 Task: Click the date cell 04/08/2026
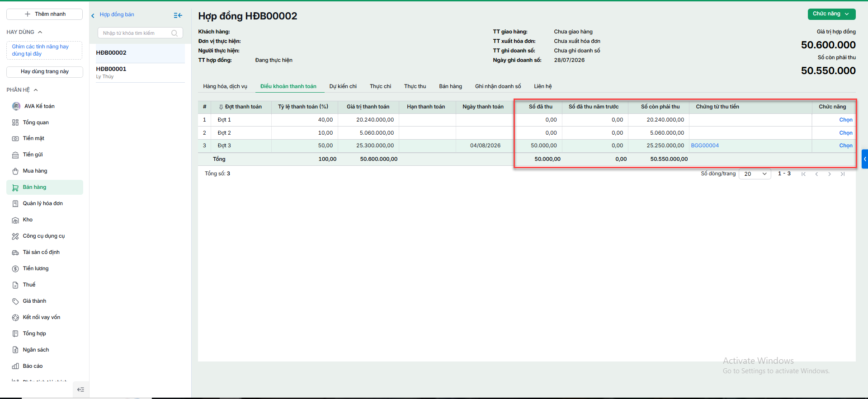(485, 146)
